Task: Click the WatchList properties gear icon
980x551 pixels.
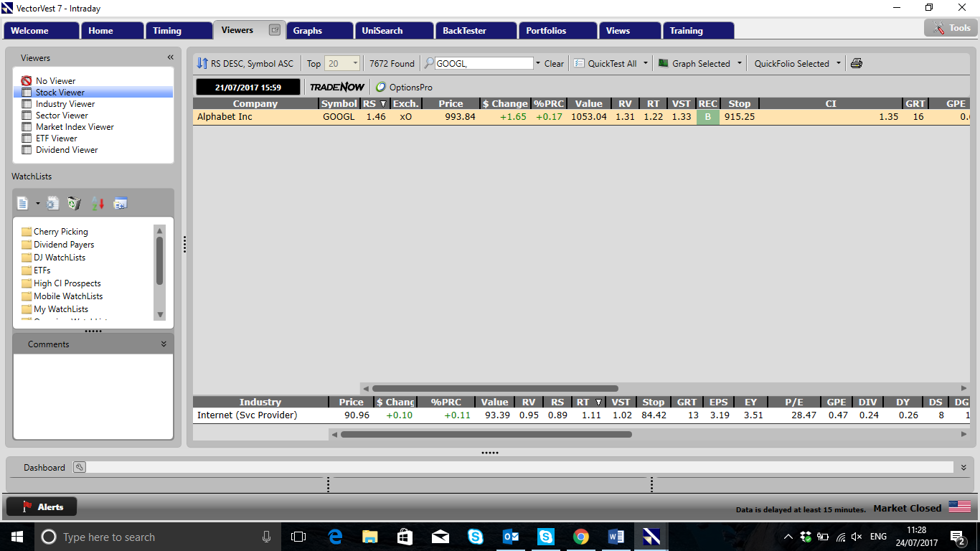Action: point(52,203)
